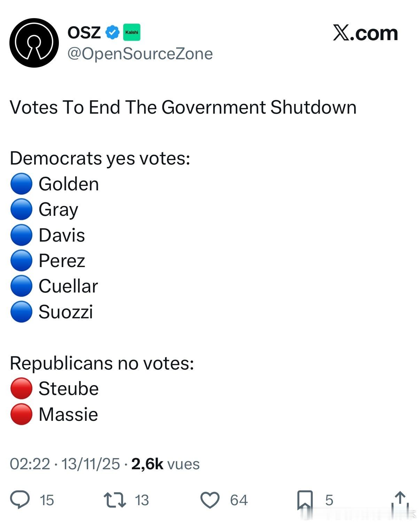
Task: Click the timestamp 02:22 · 13/11/25
Action: pyautogui.click(x=63, y=464)
